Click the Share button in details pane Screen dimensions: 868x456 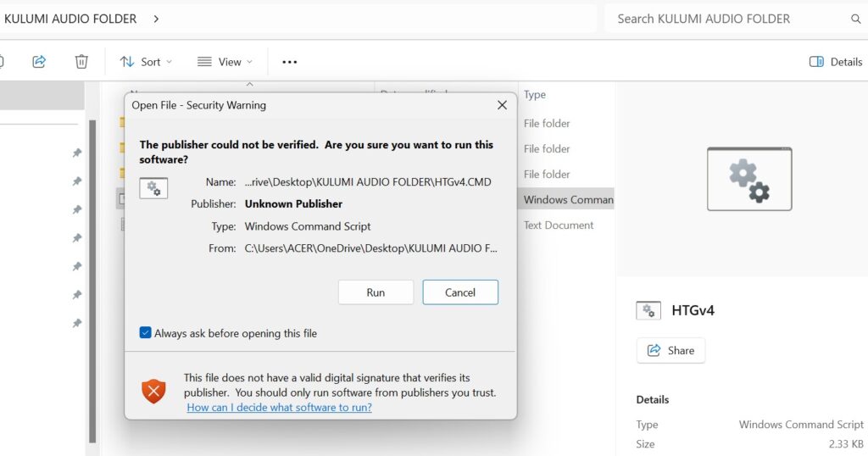[670, 350]
